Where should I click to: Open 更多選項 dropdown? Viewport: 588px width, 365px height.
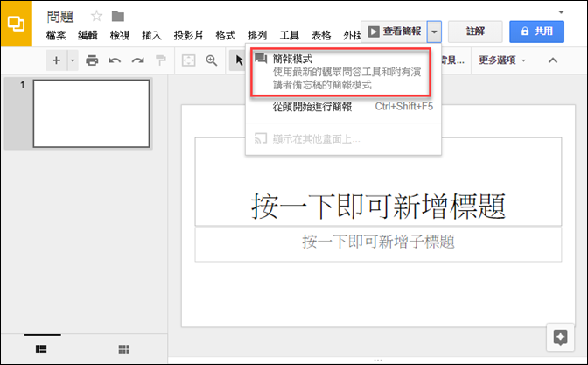[502, 60]
